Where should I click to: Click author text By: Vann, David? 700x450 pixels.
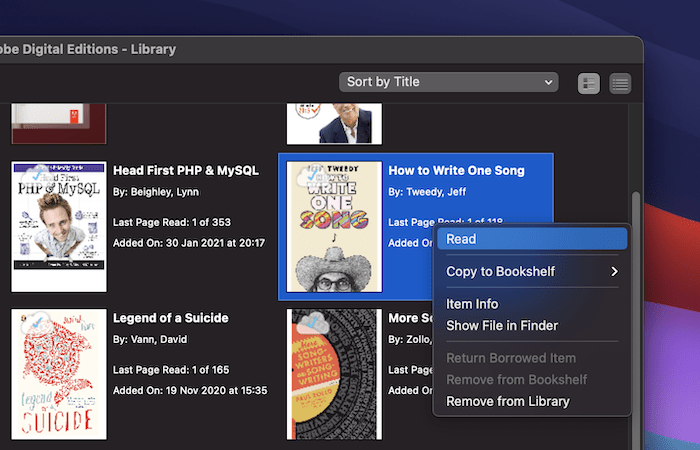(150, 339)
